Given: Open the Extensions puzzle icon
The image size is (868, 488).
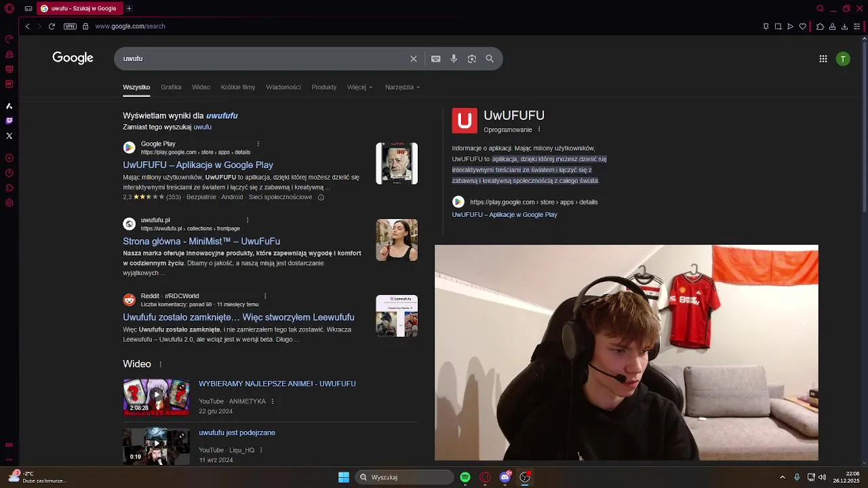Looking at the screenshot, I should click(820, 26).
